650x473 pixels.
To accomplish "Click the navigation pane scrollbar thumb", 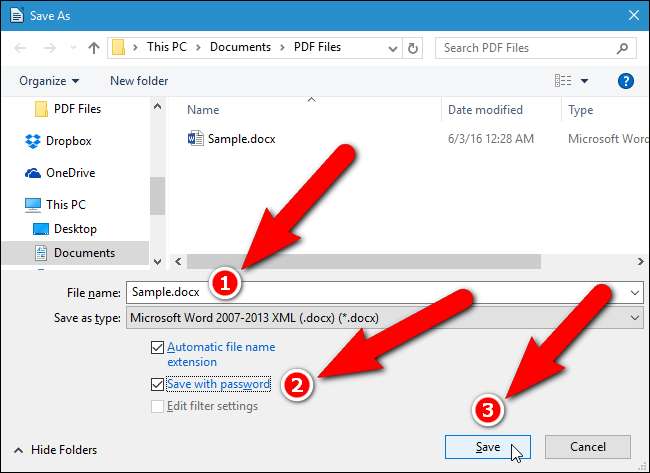I will click(158, 196).
